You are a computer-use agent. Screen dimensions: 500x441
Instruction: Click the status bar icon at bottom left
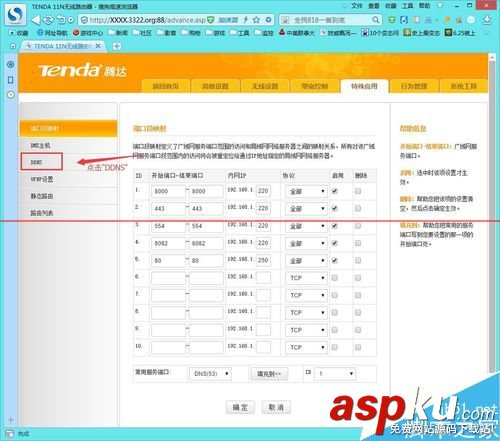10,434
